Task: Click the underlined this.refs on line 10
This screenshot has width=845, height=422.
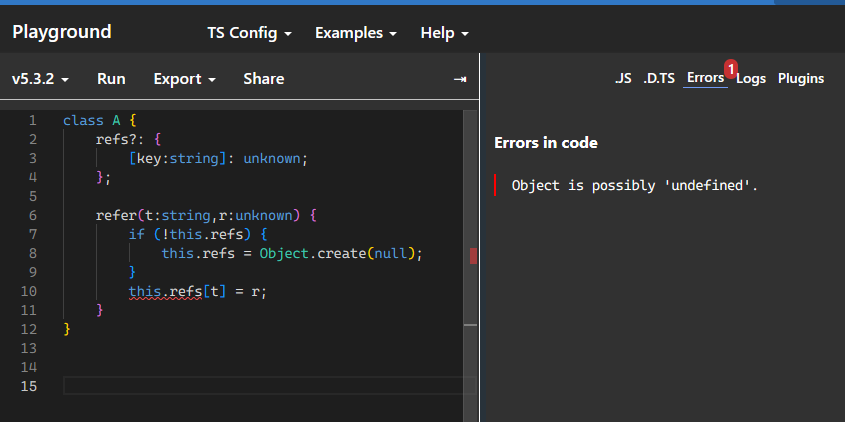Action: (x=165, y=292)
